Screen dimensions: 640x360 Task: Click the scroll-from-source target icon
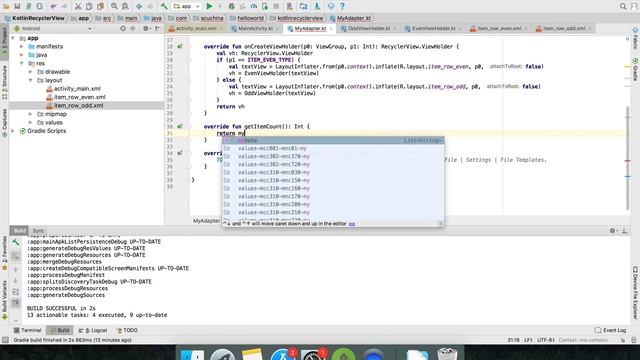123,29
